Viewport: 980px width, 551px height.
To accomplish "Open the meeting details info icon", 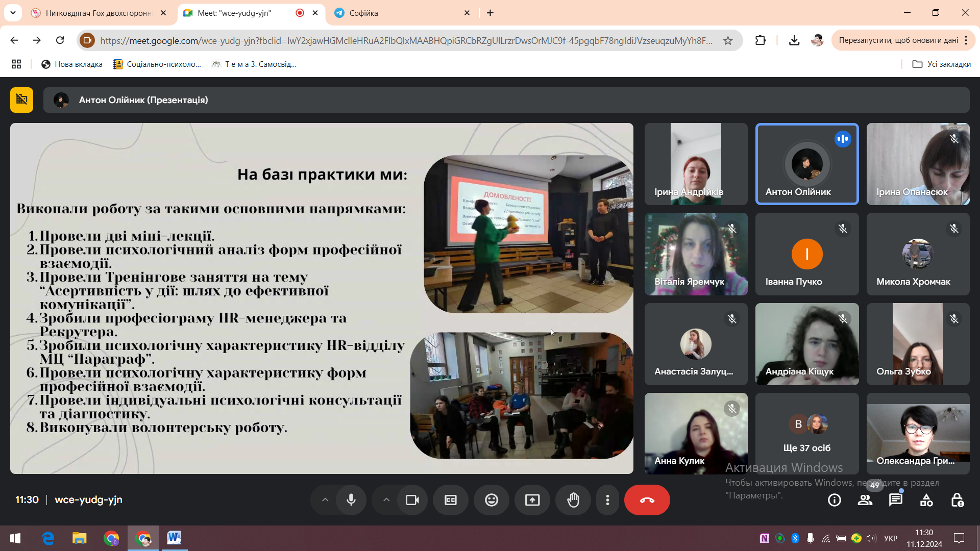I will [x=834, y=500].
